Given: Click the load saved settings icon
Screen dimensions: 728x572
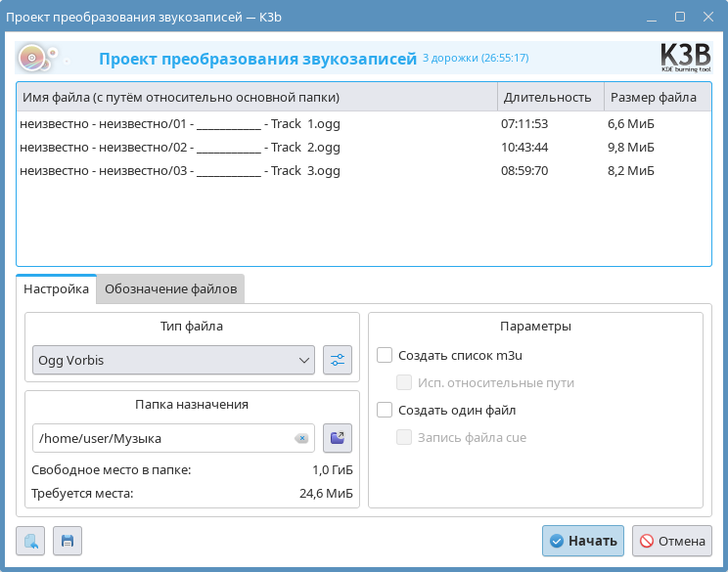Looking at the screenshot, I should (31, 541).
